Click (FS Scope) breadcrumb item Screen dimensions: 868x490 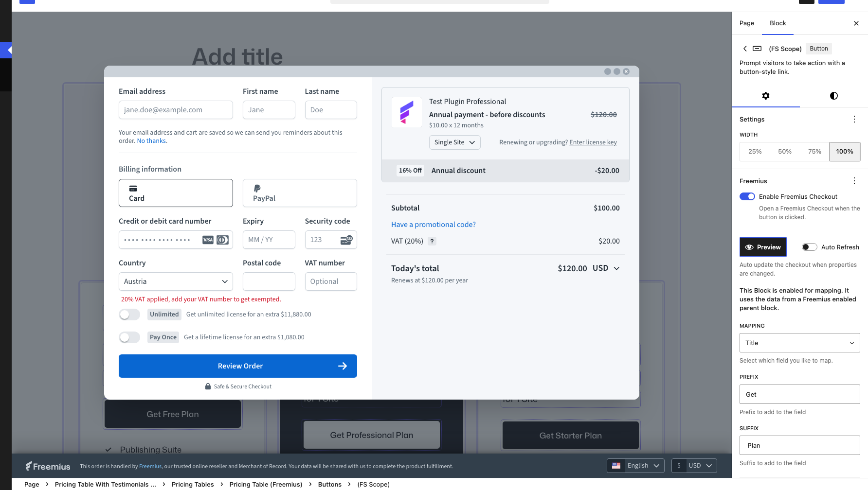click(374, 484)
